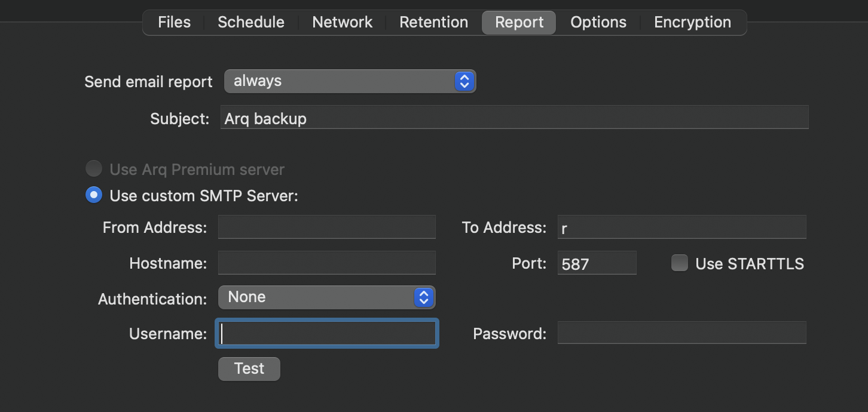Open the Schedule tab
Image resolution: width=868 pixels, height=412 pixels.
250,23
